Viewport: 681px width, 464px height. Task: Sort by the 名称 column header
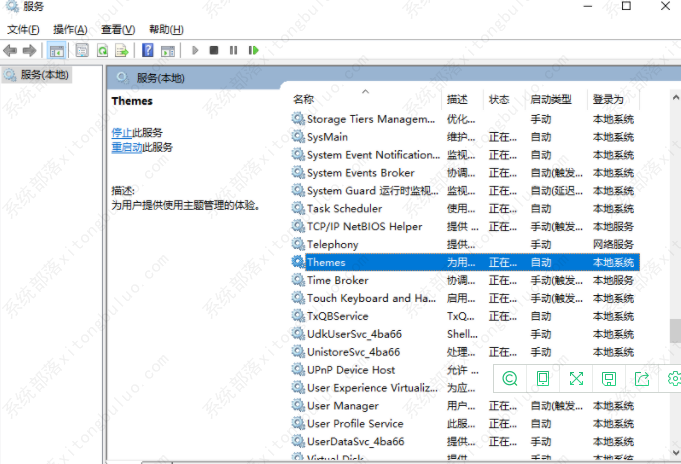click(367, 99)
